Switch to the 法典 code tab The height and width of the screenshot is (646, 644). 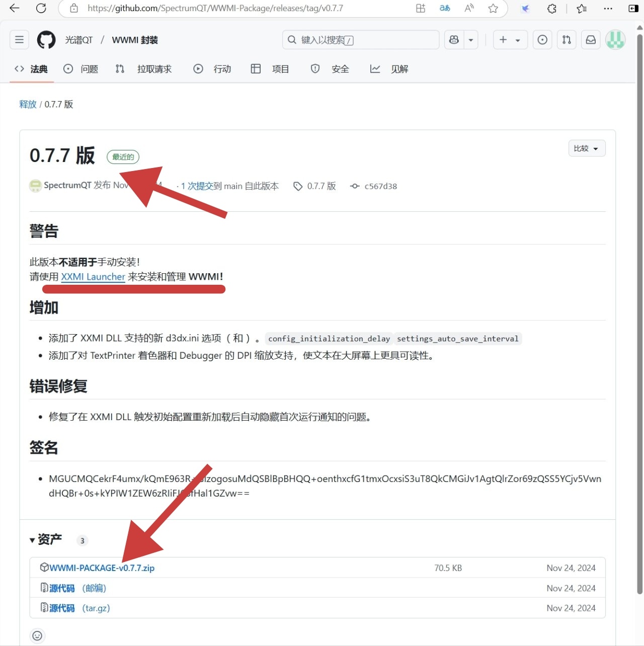tap(31, 69)
